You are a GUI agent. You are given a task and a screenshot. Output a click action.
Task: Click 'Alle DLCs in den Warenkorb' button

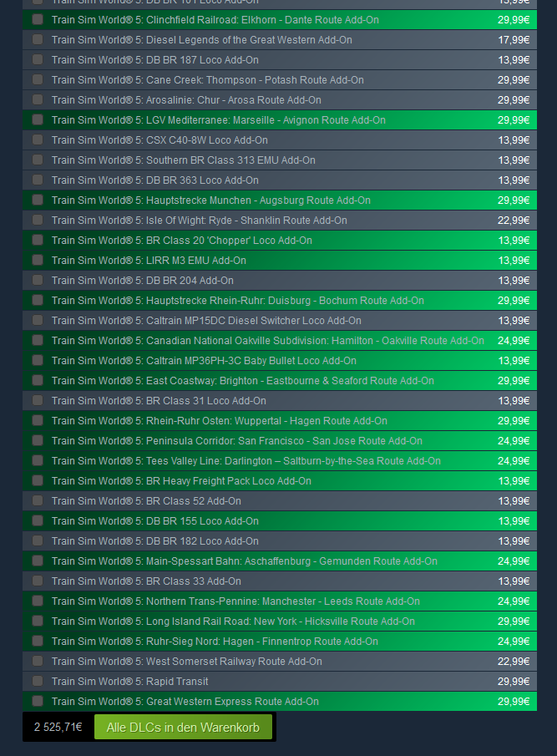point(183,727)
